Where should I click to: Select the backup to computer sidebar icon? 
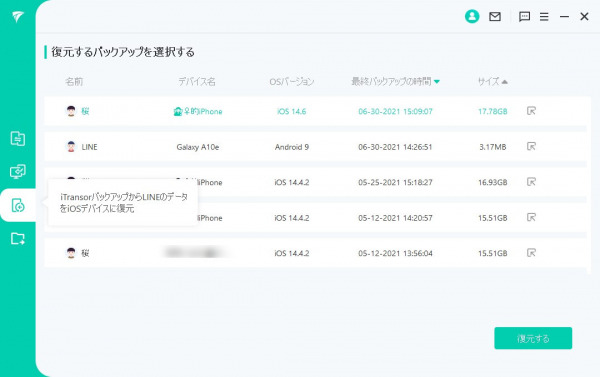point(18,172)
